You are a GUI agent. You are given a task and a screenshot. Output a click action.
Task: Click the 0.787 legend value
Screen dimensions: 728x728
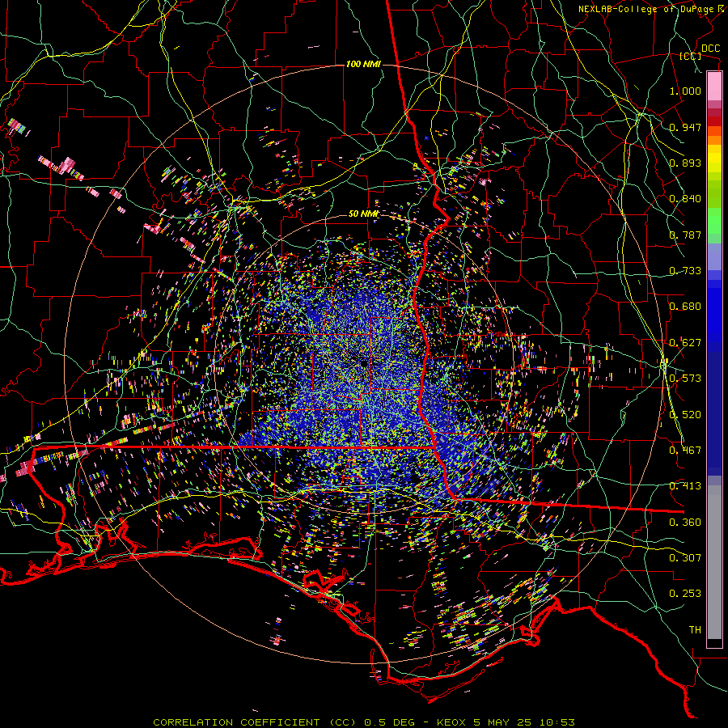click(x=685, y=235)
